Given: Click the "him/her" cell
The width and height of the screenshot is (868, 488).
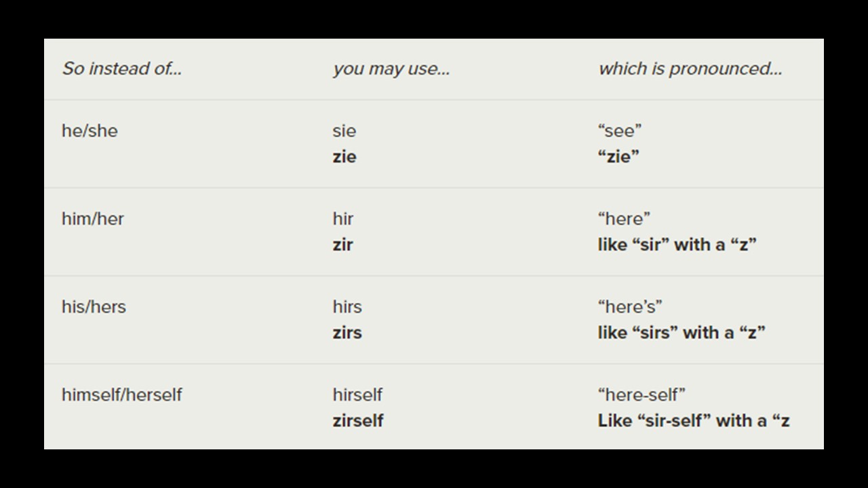Looking at the screenshot, I should pos(93,218).
